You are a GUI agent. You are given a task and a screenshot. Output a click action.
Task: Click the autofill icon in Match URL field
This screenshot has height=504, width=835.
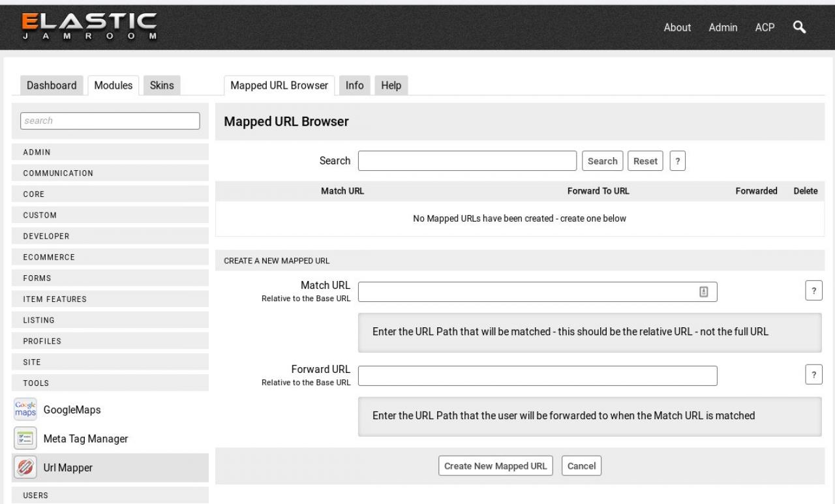pos(704,292)
